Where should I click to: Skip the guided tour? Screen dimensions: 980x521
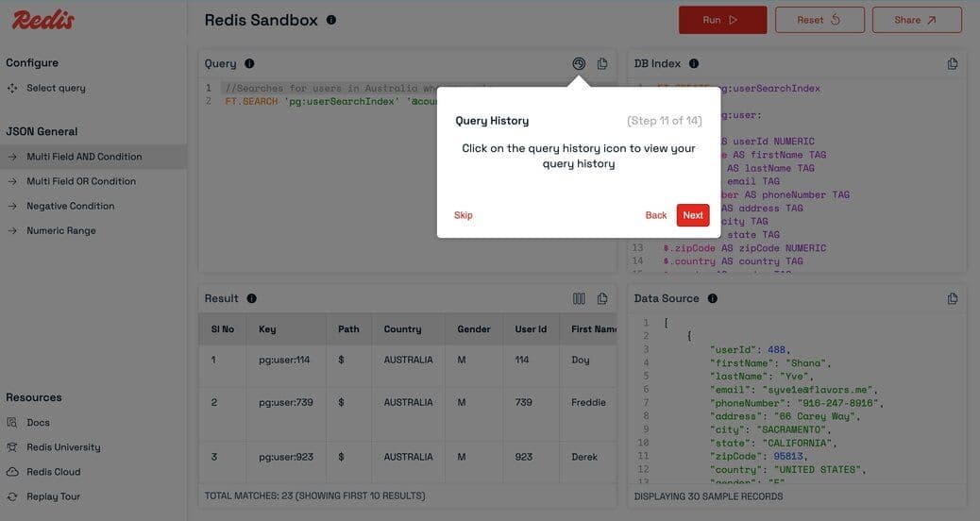click(x=463, y=215)
